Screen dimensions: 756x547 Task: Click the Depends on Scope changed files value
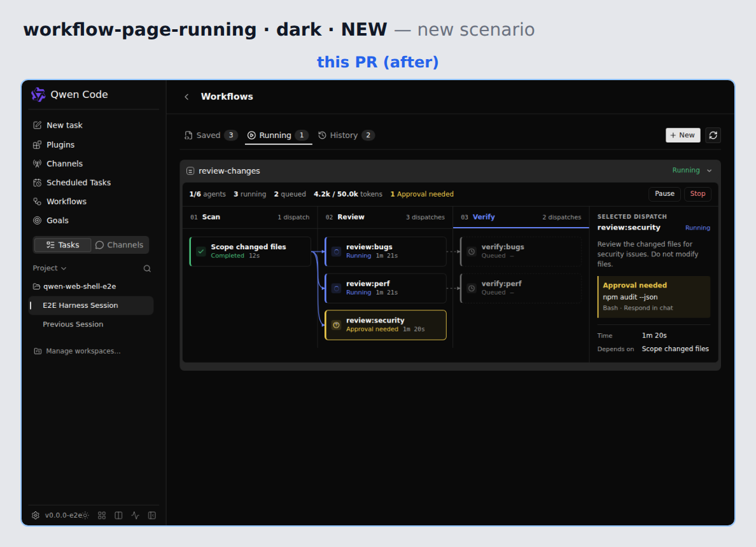(675, 349)
